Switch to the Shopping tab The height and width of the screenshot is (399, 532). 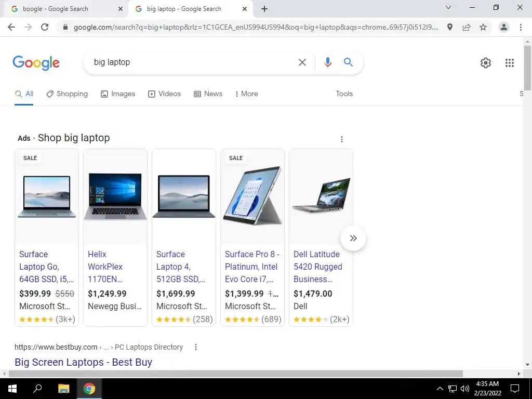click(67, 94)
